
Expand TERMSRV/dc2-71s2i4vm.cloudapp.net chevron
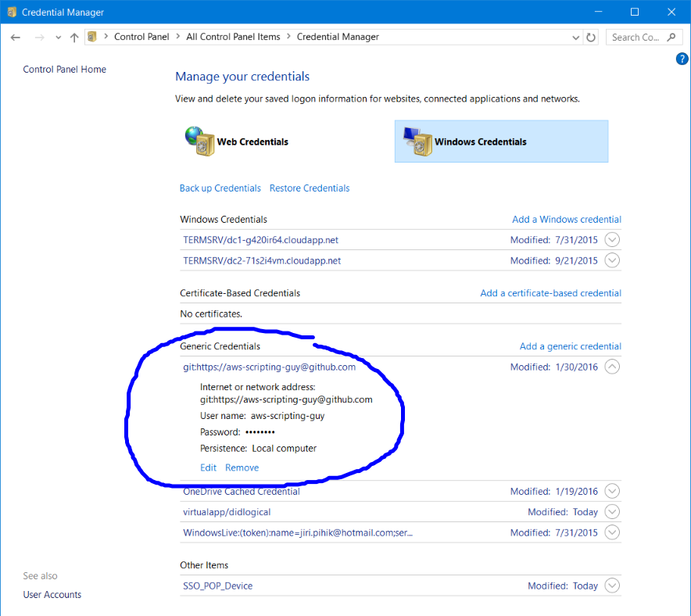click(612, 260)
